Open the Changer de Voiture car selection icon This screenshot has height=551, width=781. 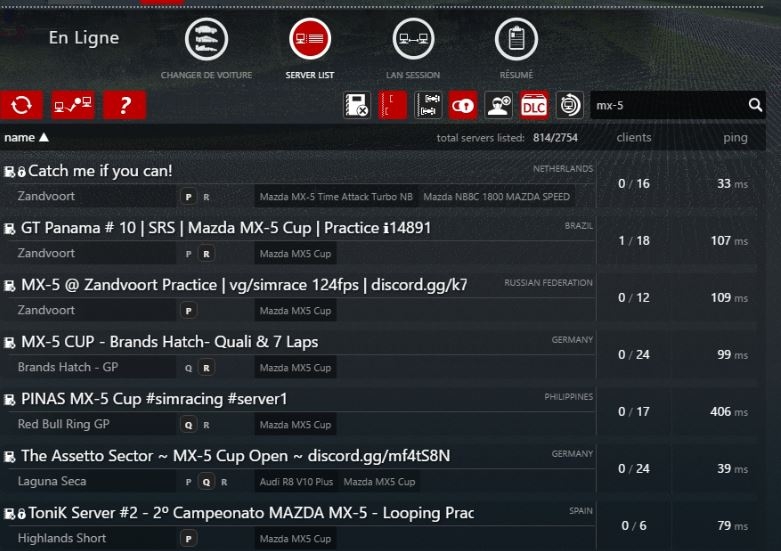point(206,39)
